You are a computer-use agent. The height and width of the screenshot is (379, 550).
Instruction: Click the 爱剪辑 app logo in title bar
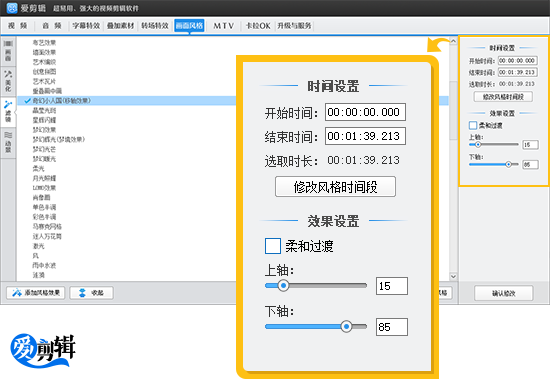click(x=12, y=8)
